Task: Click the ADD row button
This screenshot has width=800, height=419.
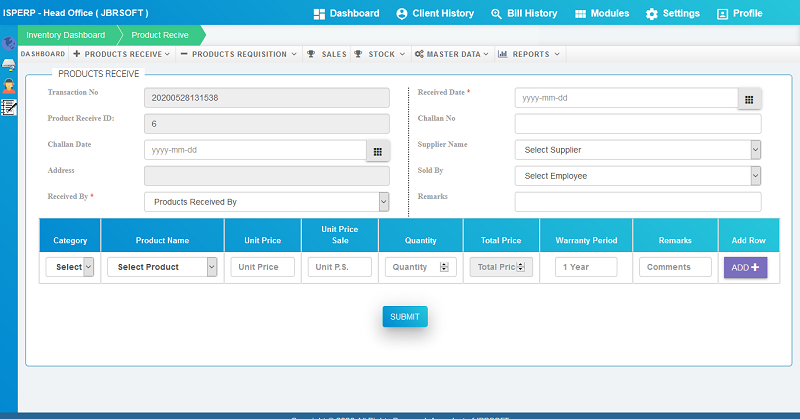Action: pyautogui.click(x=745, y=267)
